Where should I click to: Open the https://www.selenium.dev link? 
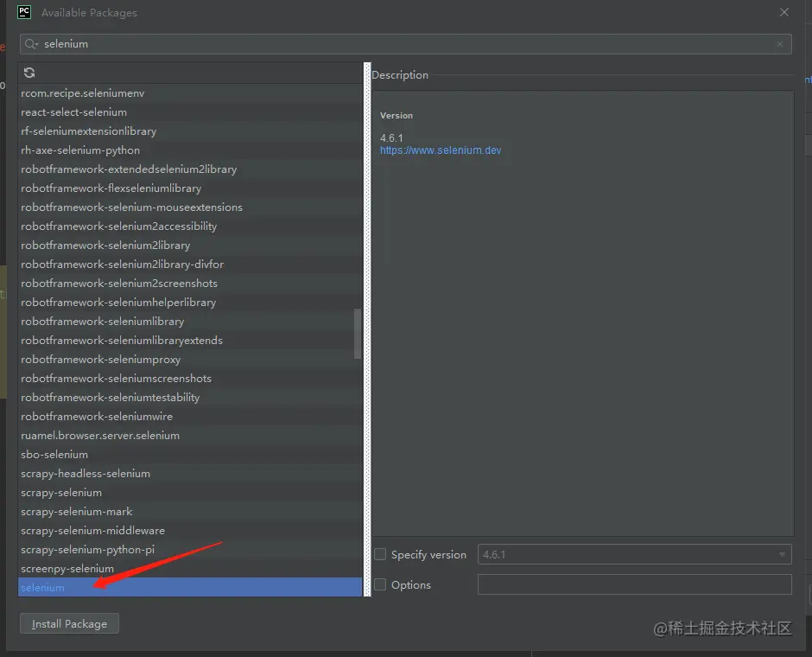point(441,150)
